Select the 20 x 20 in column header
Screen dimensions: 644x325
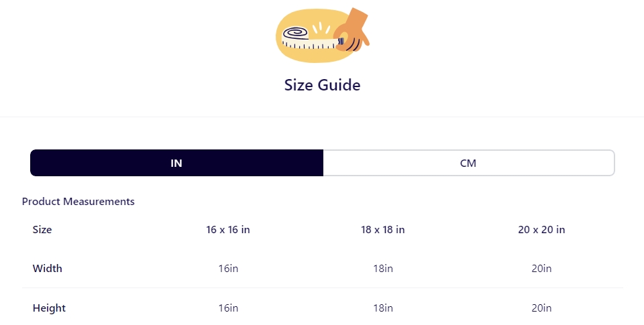coord(541,229)
